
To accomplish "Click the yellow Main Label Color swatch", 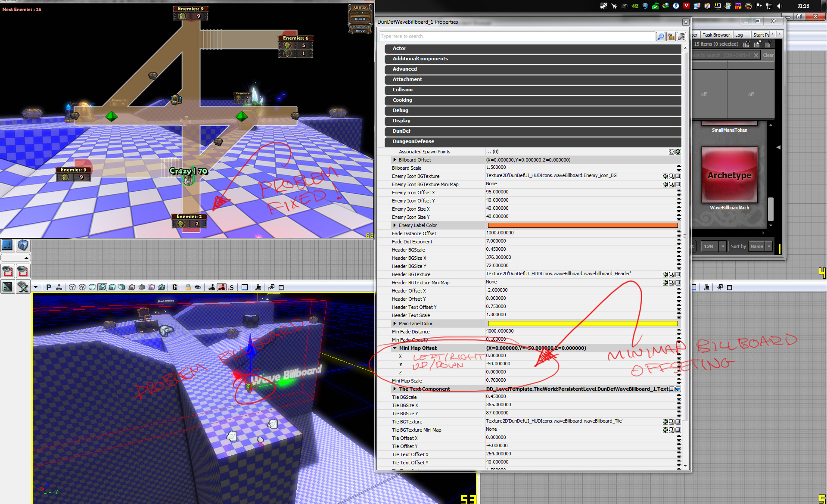I will pyautogui.click(x=582, y=324).
